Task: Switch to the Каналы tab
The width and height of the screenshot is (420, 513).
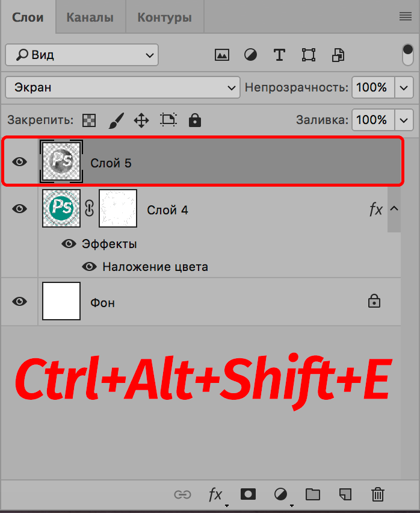Action: pyautogui.click(x=90, y=17)
